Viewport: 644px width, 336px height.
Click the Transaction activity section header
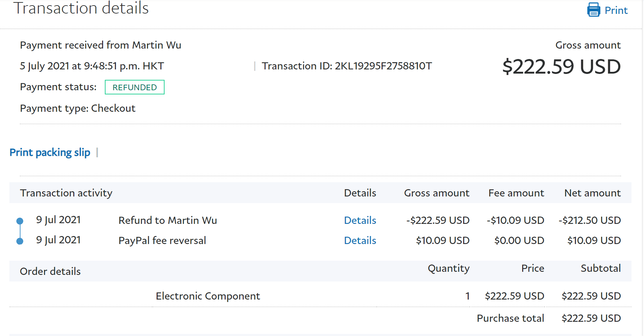(x=66, y=193)
